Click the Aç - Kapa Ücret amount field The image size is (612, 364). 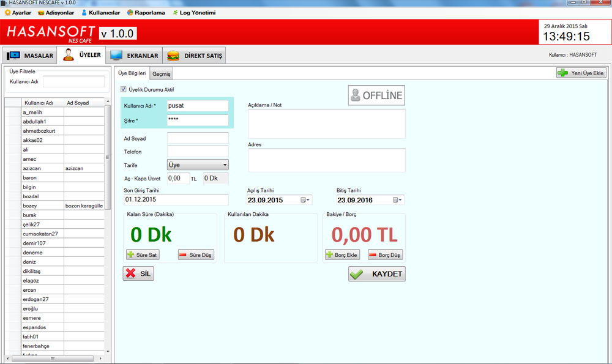[178, 178]
